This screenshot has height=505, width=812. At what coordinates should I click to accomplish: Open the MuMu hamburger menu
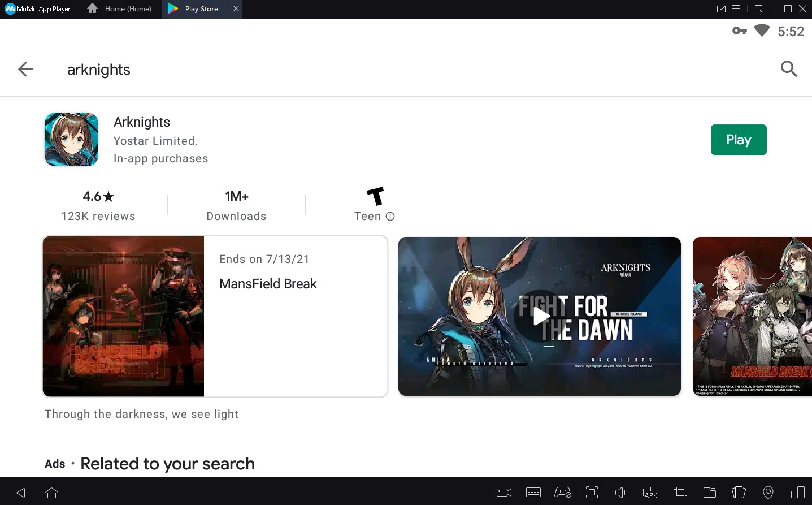point(736,9)
